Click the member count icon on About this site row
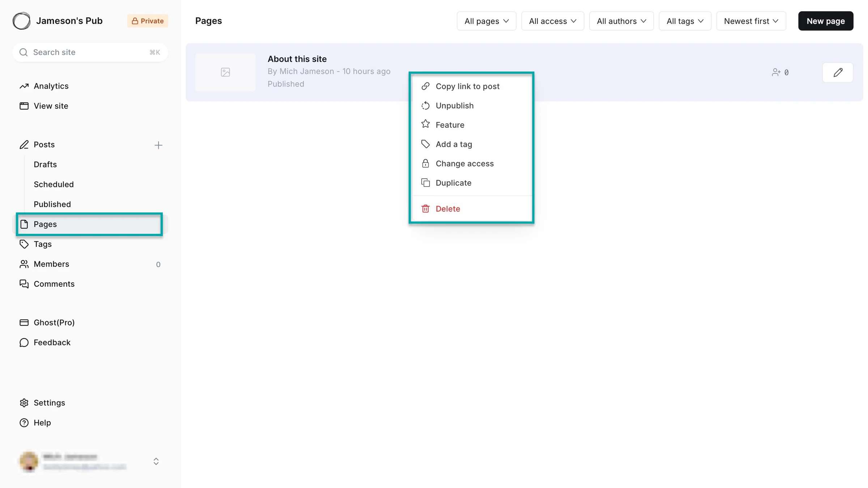 (x=776, y=72)
